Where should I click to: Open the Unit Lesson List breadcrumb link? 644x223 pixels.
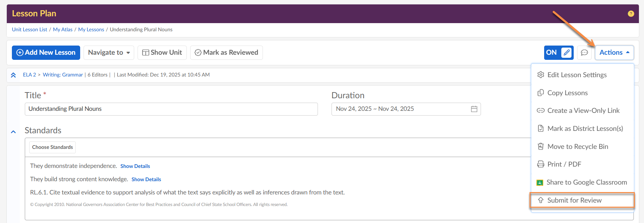30,30
